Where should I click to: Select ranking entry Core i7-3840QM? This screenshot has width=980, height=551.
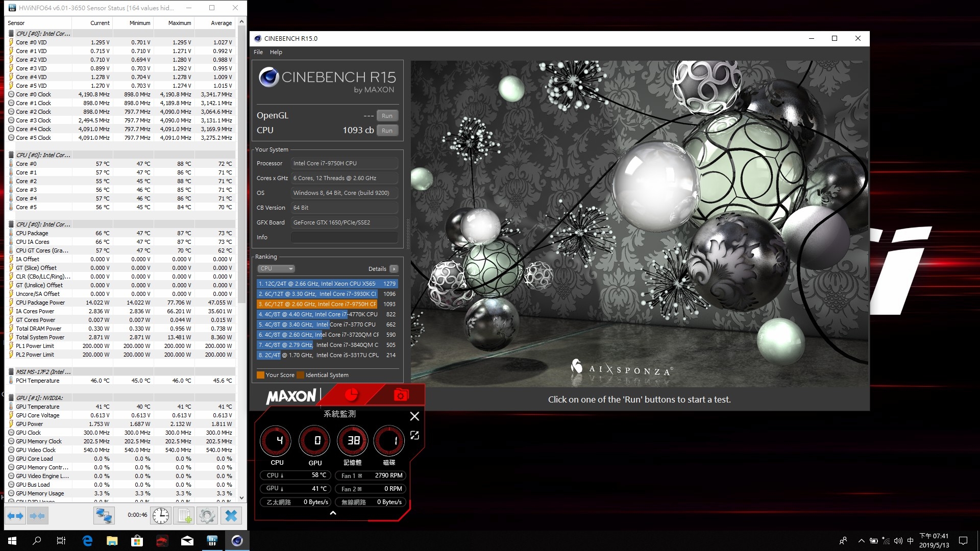click(x=327, y=345)
